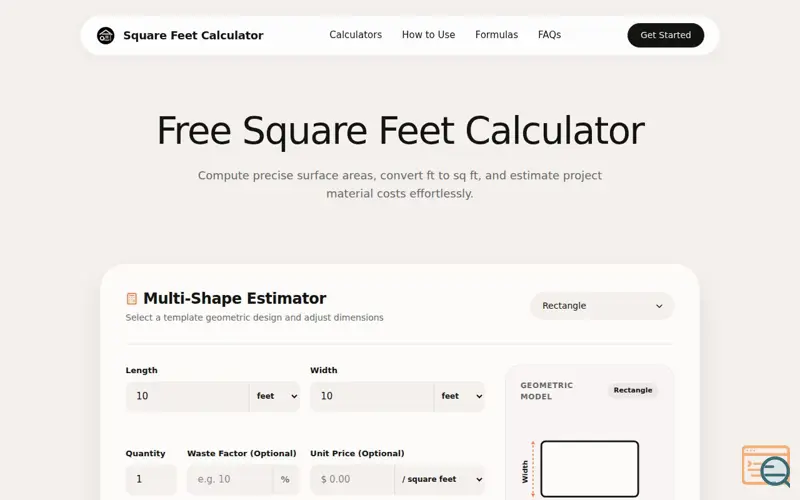
Task: Focus the Width input field
Action: point(372,396)
